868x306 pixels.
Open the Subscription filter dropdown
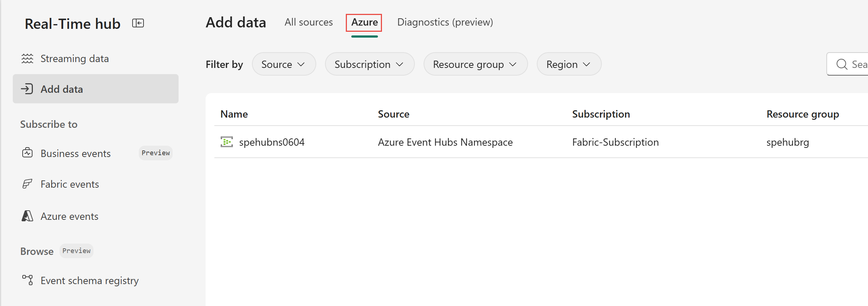(370, 64)
